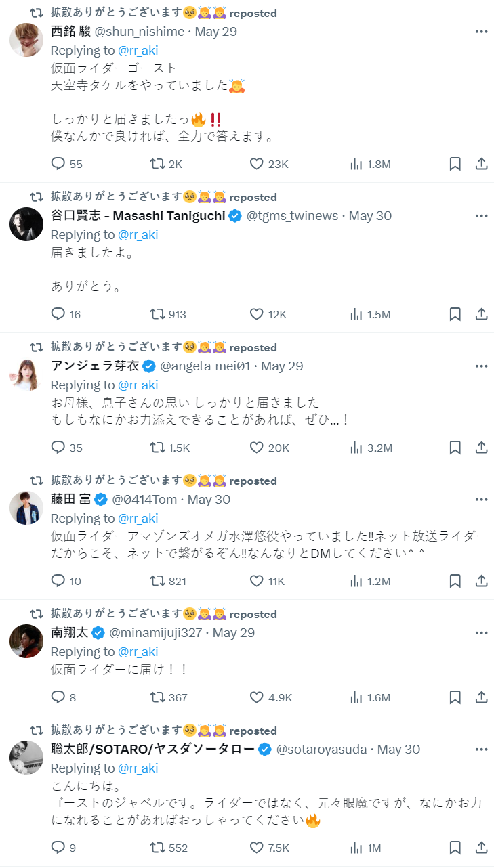Reply to 西銘 駿's tweet
The width and height of the screenshot is (494, 868).
click(58, 164)
